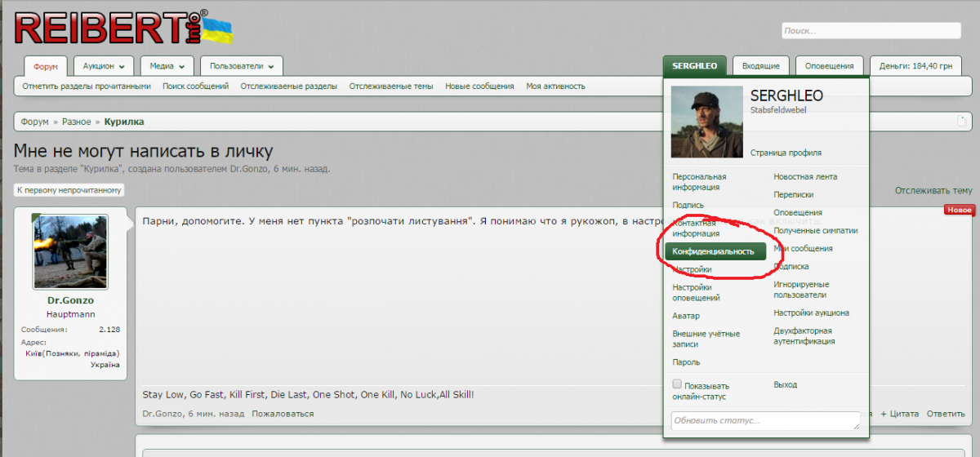Open the SERGHLEO account tab
Viewport: 980px width, 457px height.
(x=695, y=66)
